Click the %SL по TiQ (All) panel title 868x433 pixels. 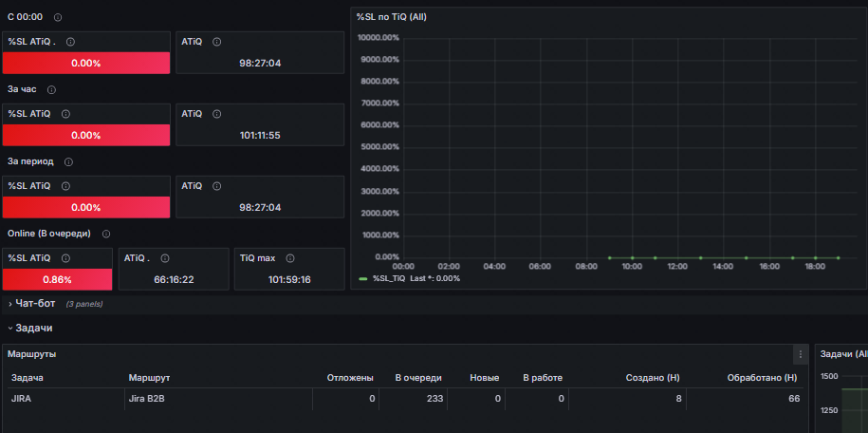tap(392, 17)
